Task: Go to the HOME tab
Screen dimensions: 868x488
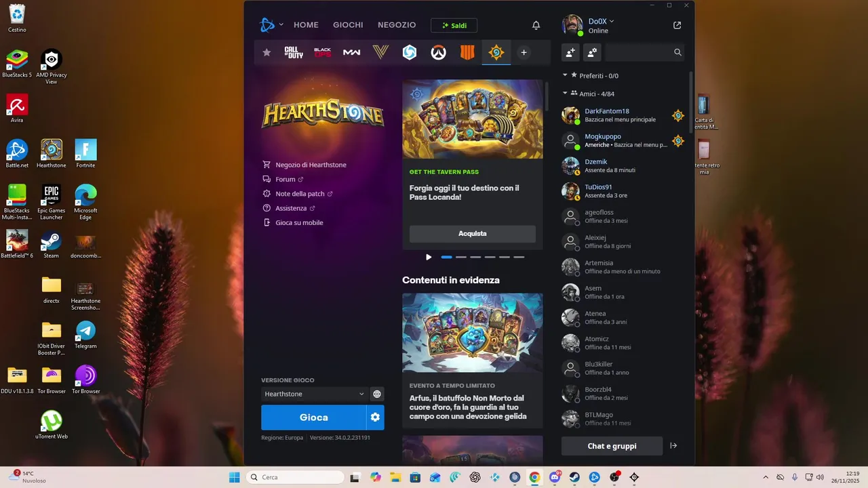Action: [306, 25]
